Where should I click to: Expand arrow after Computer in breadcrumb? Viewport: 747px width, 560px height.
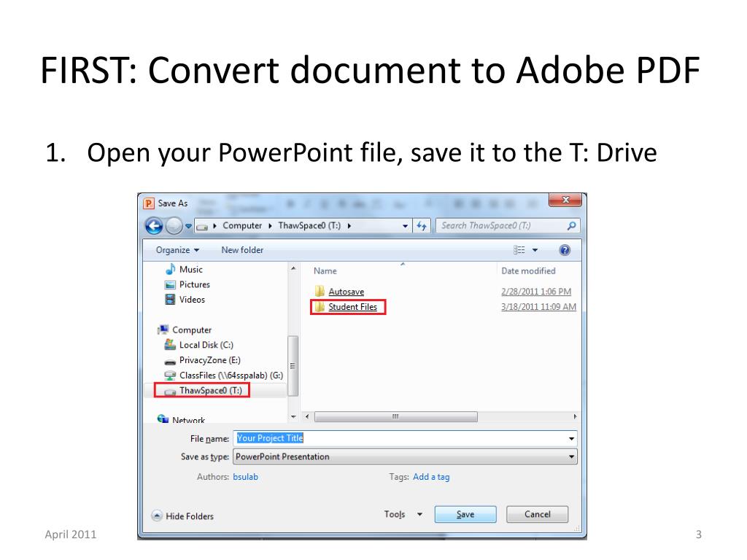pyautogui.click(x=270, y=226)
